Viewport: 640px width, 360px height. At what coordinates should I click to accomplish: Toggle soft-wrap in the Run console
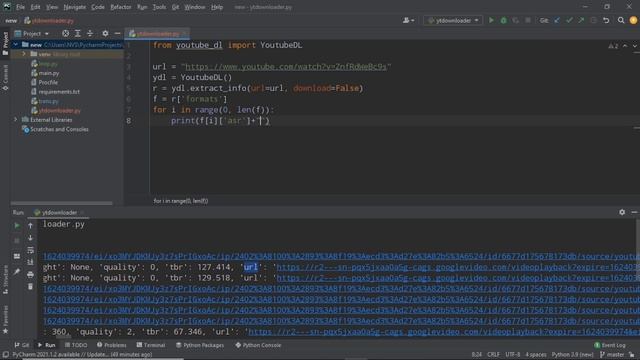(30, 250)
